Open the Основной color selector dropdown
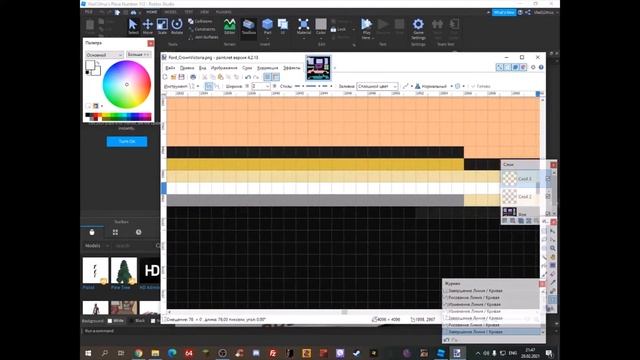 click(x=104, y=55)
